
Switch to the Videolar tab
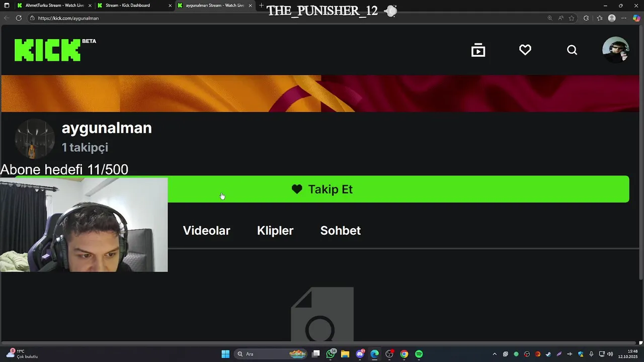click(x=206, y=231)
